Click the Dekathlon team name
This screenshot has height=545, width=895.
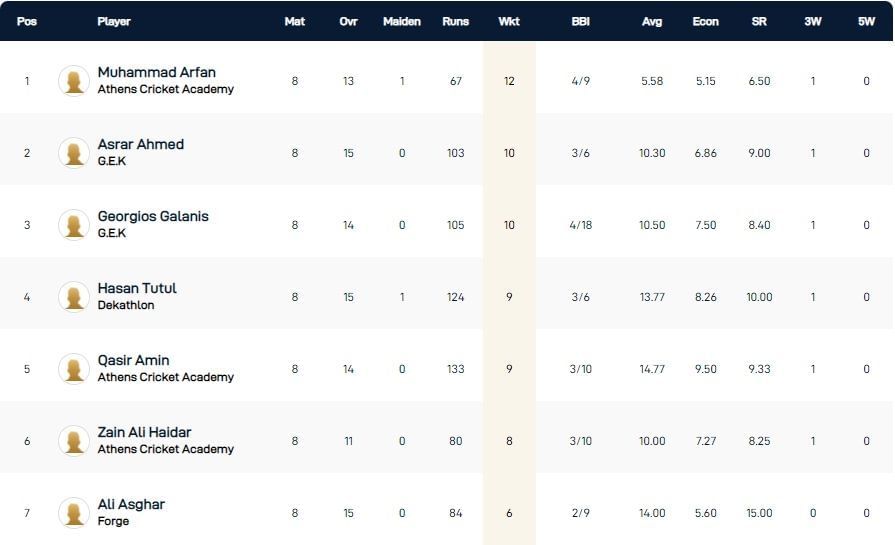tap(126, 305)
